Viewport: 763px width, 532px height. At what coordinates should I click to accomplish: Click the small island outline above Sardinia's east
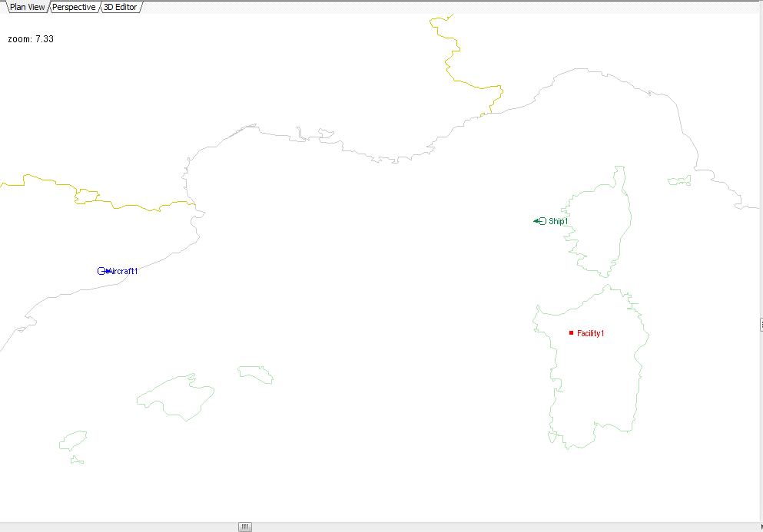679,181
